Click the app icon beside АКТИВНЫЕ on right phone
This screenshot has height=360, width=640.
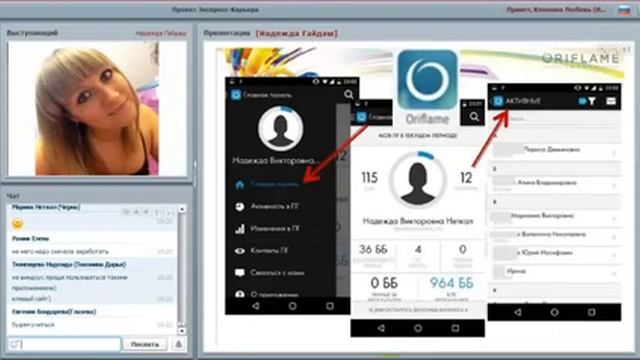[498, 101]
